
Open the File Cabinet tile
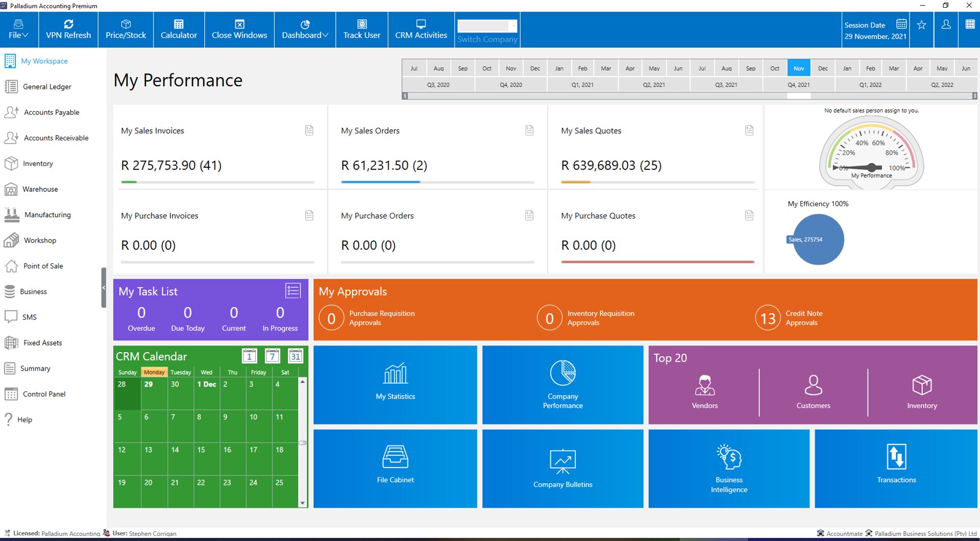pos(396,469)
